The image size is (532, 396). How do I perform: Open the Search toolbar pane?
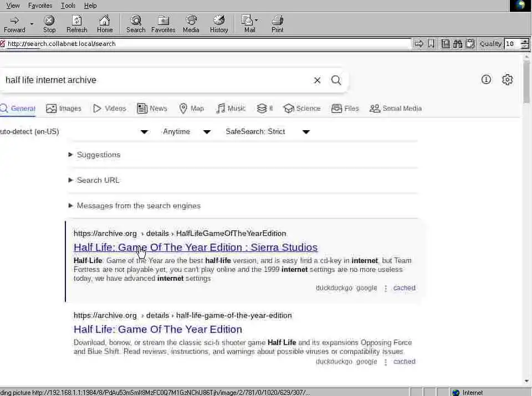pos(136,24)
